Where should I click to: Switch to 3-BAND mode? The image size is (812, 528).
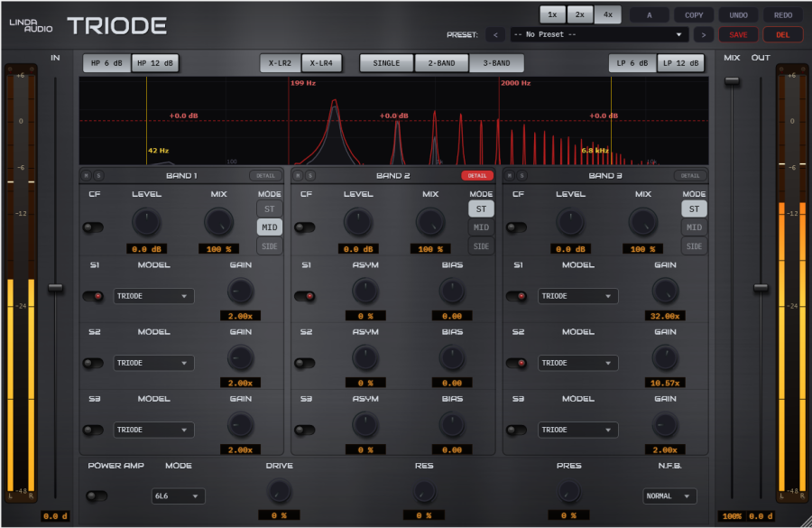(x=496, y=63)
